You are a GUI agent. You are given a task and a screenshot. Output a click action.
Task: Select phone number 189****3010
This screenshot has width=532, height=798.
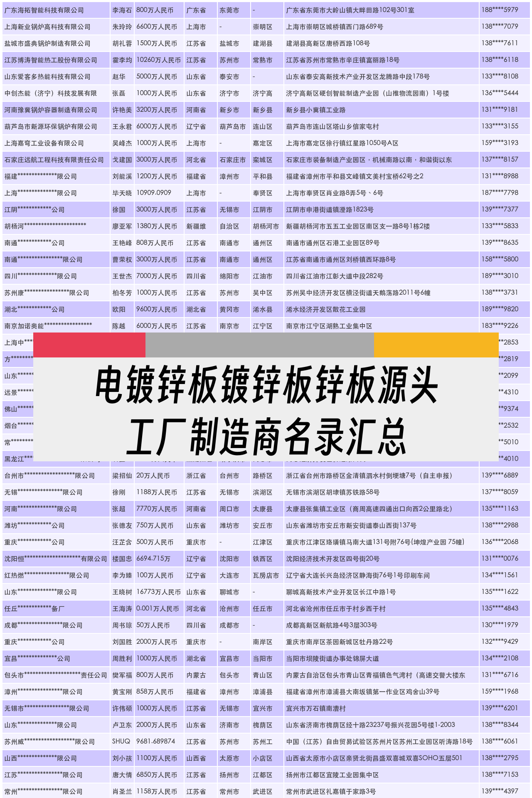click(x=500, y=276)
